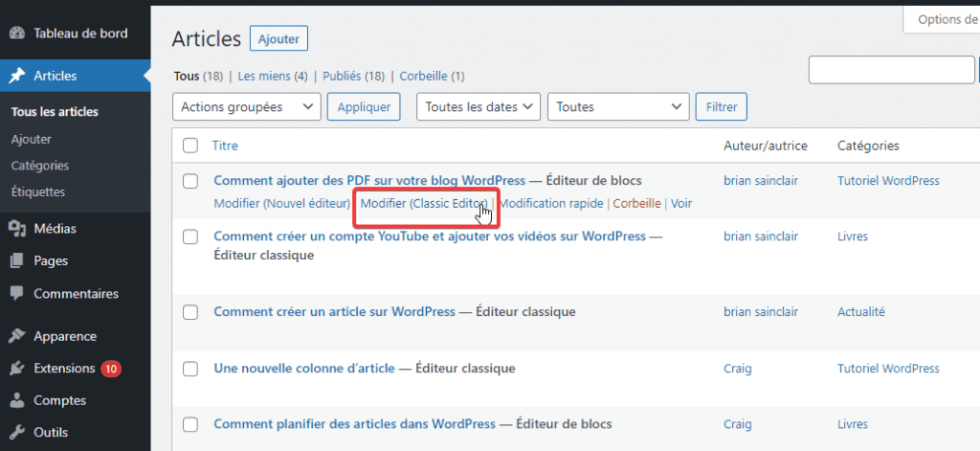This screenshot has width=980, height=451.
Task: Open 'Comment ajouter des PDF sur votre blog WordPress'
Action: coord(369,181)
